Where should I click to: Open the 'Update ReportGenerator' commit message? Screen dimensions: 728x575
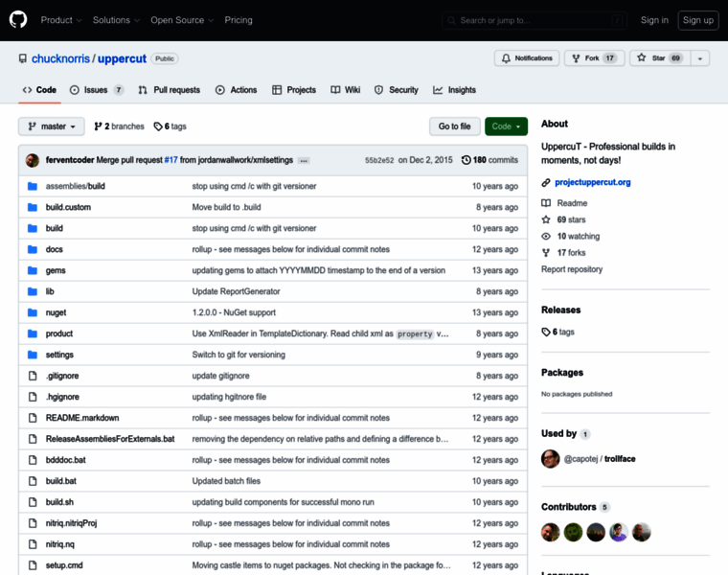pos(236,291)
